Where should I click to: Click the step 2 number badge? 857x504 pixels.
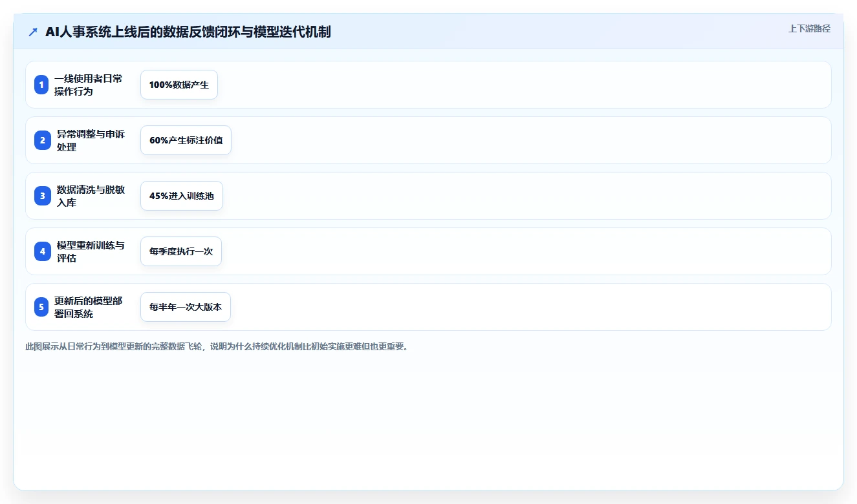(41, 140)
